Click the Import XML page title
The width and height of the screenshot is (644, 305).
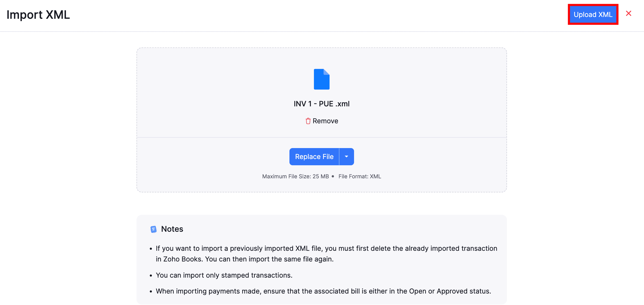[38, 15]
